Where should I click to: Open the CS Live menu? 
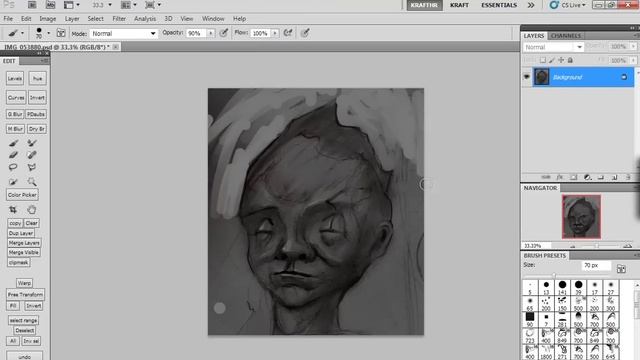pyautogui.click(x=567, y=5)
